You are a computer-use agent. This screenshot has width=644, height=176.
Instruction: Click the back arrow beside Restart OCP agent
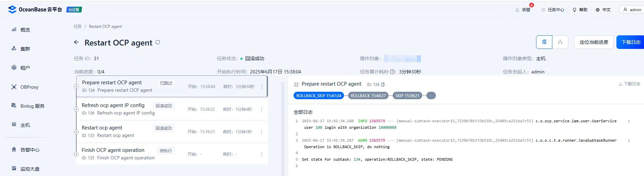point(76,42)
